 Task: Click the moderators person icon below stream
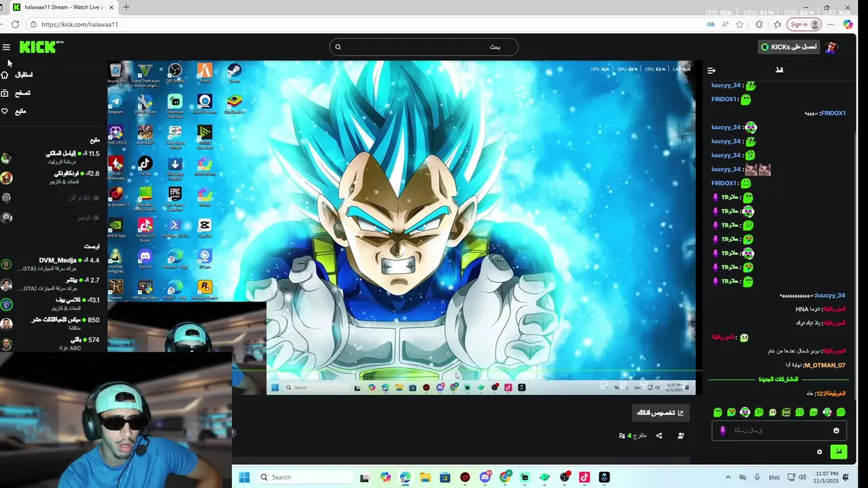681,436
